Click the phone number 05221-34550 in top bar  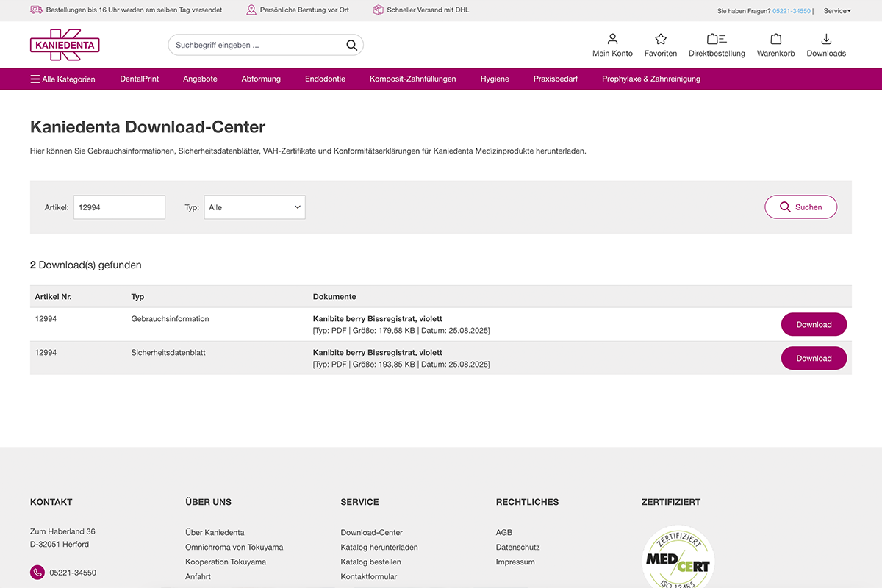(792, 11)
